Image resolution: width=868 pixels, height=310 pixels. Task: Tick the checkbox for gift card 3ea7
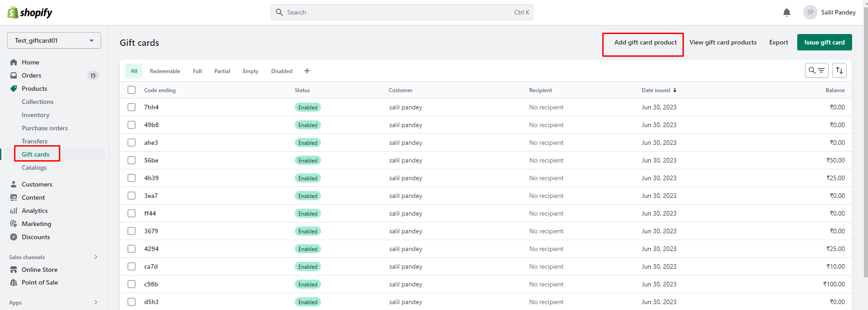pos(132,196)
